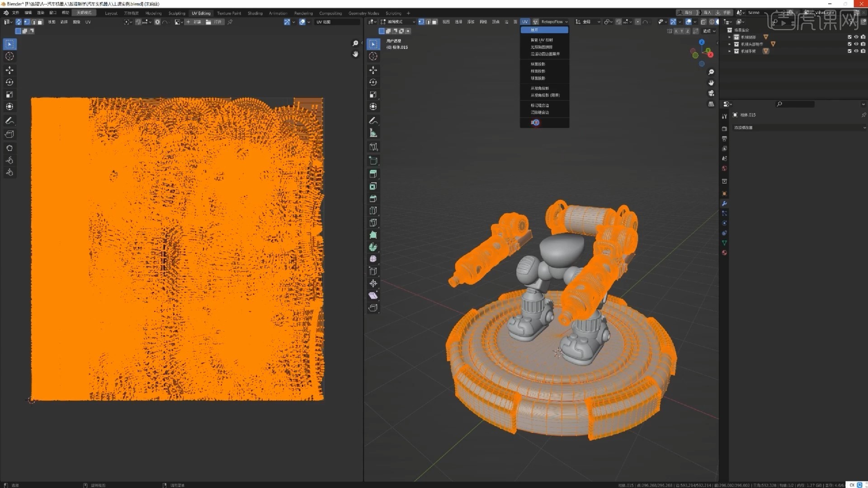Viewport: 868px width, 488px height.
Task: Open the 添加修改器 dropdown
Action: 798,127
